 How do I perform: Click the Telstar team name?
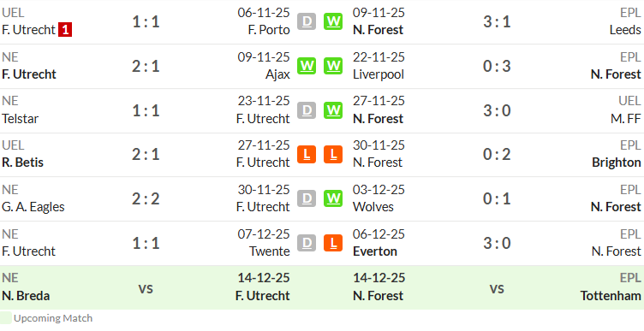point(21,119)
